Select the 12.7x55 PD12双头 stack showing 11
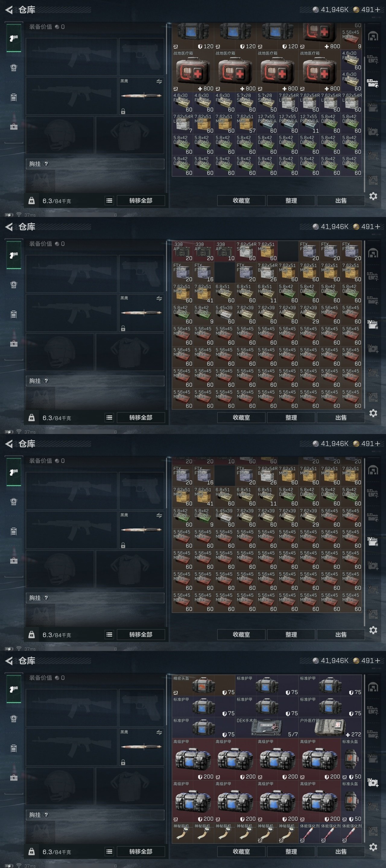Image resolution: width=386 pixels, height=868 pixels. click(x=309, y=124)
